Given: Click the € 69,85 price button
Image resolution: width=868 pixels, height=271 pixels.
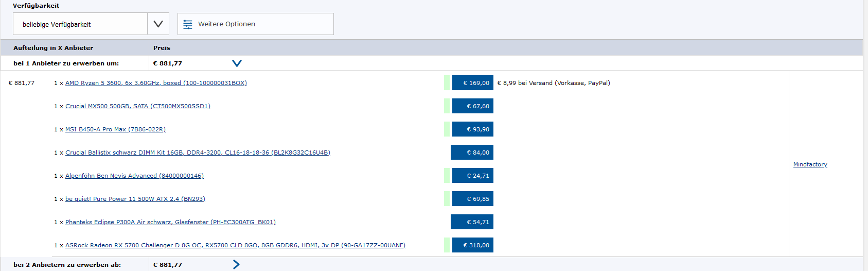Looking at the screenshot, I should pyautogui.click(x=473, y=198).
